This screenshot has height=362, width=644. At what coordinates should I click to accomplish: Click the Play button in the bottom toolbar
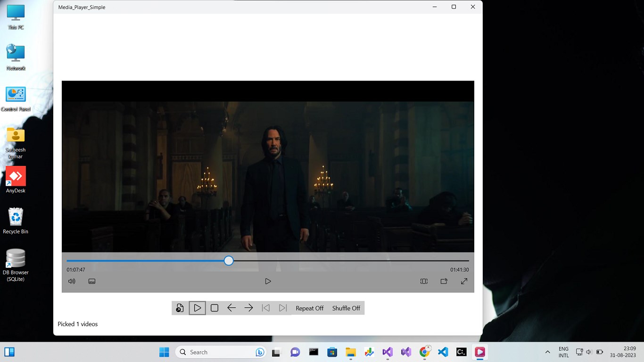tap(198, 308)
